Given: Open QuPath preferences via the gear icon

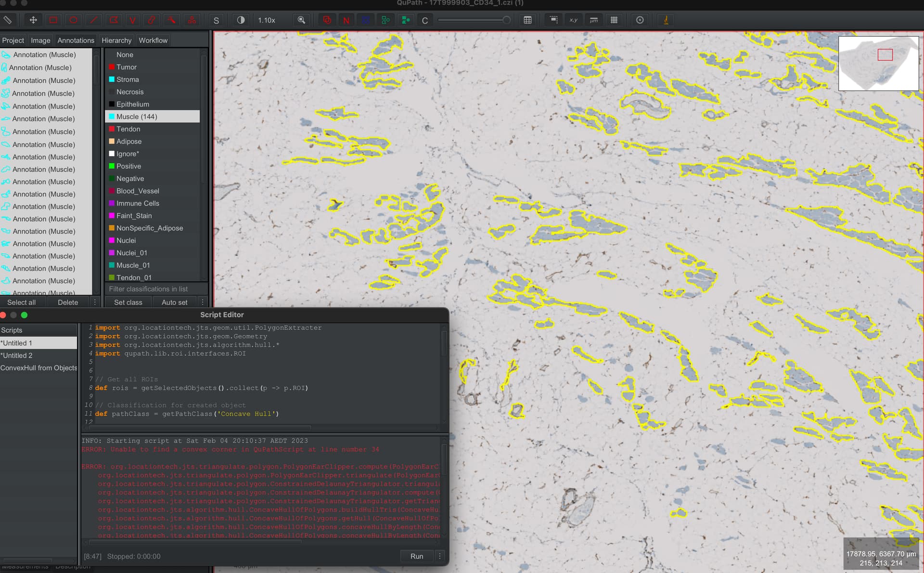Looking at the screenshot, I should [x=640, y=20].
